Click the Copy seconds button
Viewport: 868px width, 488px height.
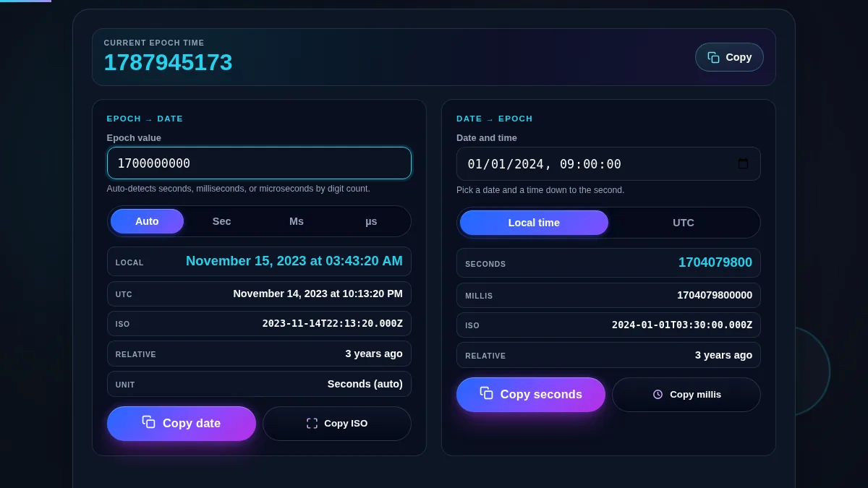pyautogui.click(x=531, y=395)
